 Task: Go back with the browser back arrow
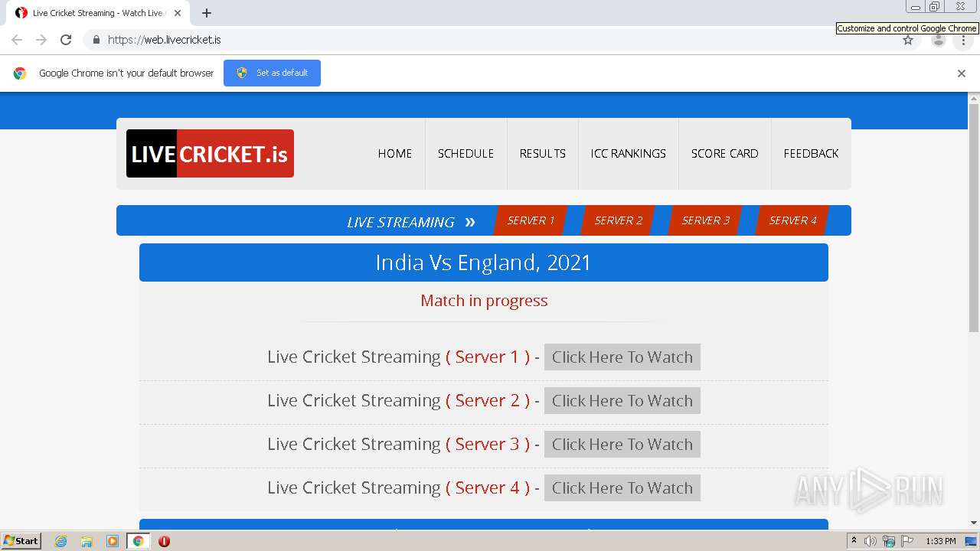[17, 40]
